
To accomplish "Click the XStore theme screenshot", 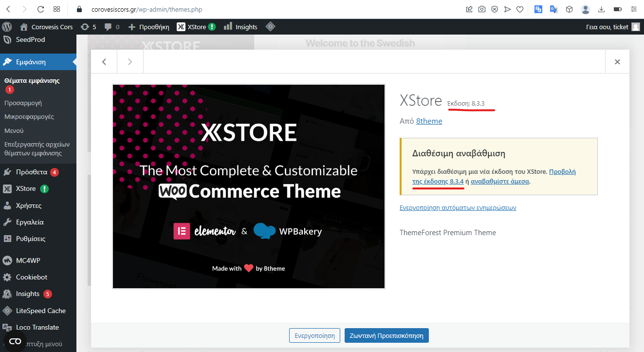I will pyautogui.click(x=249, y=186).
